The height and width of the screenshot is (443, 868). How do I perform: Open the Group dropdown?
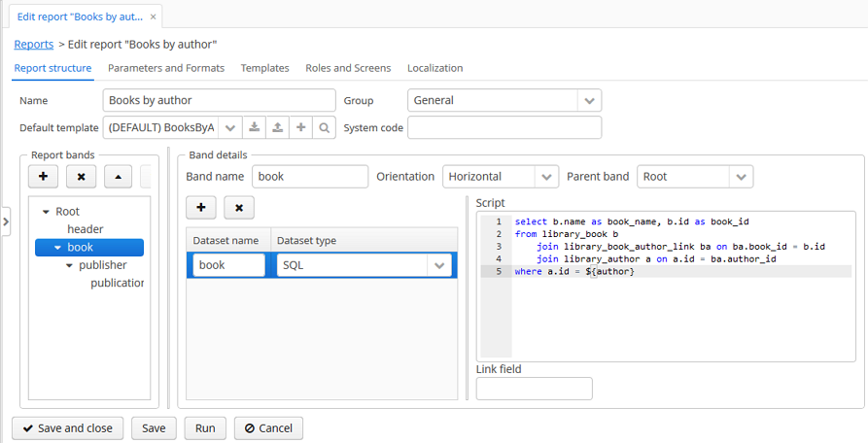(589, 100)
